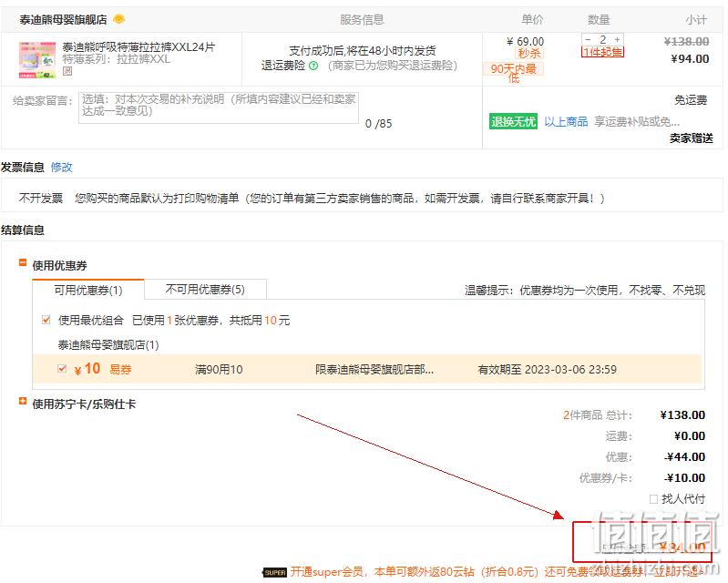Open the 以上商品 link
728x583 pixels.
[x=566, y=122]
